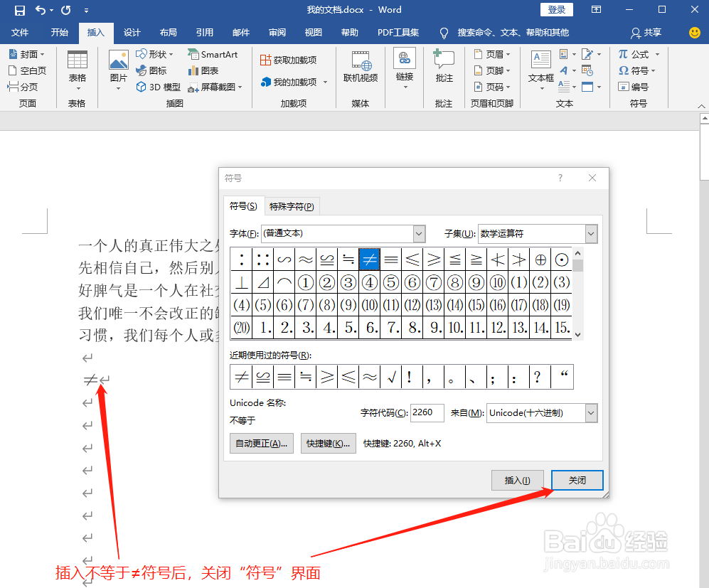Switch to the 设计 tab
This screenshot has height=588, width=709.
pyautogui.click(x=132, y=33)
